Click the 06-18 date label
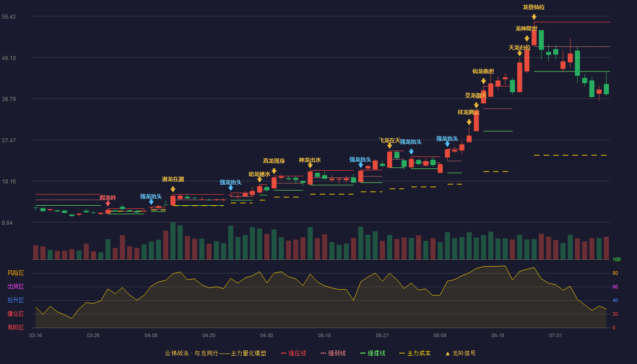The image size is (637, 364). (x=498, y=335)
